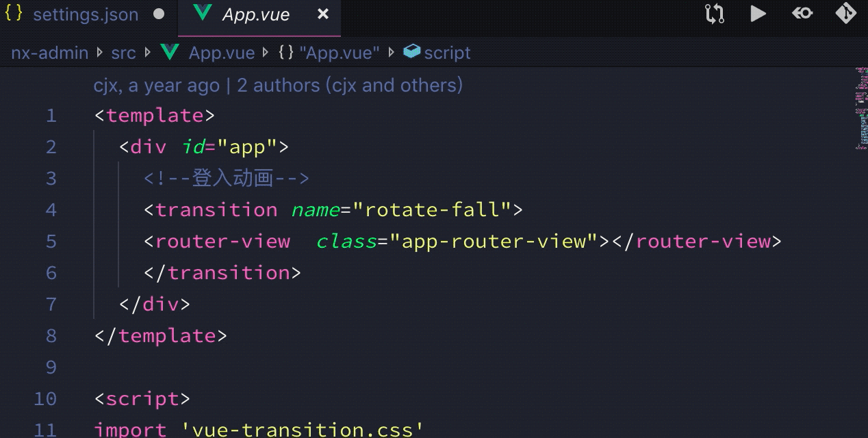Place cursor on rotate-fall transition name
The height and width of the screenshot is (438, 868).
438,209
